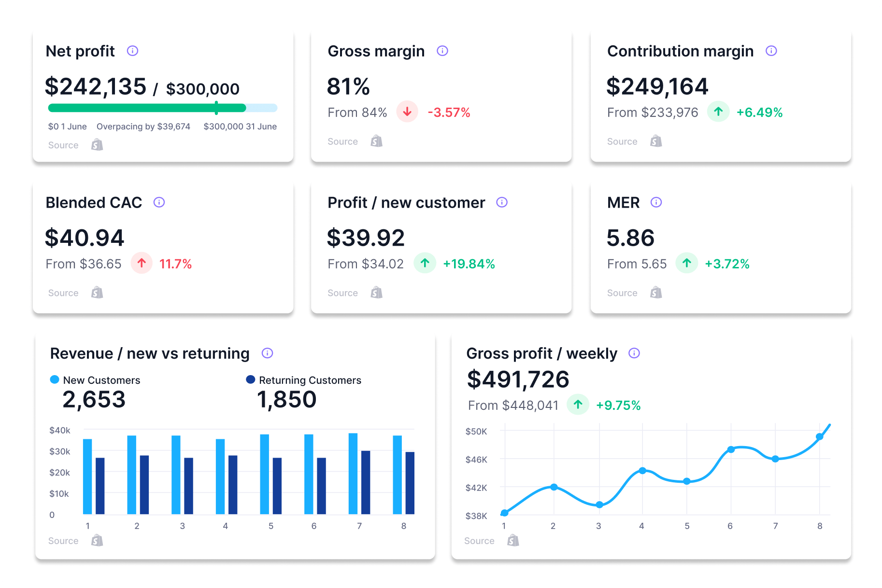The height and width of the screenshot is (588, 882).
Task: Click Shopify source icon in Blended CAC card
Action: [97, 293]
